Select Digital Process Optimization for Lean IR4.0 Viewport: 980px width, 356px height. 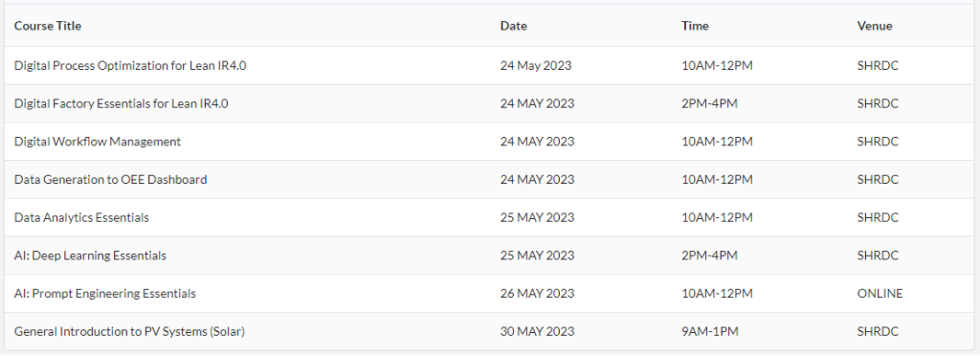pyautogui.click(x=130, y=66)
